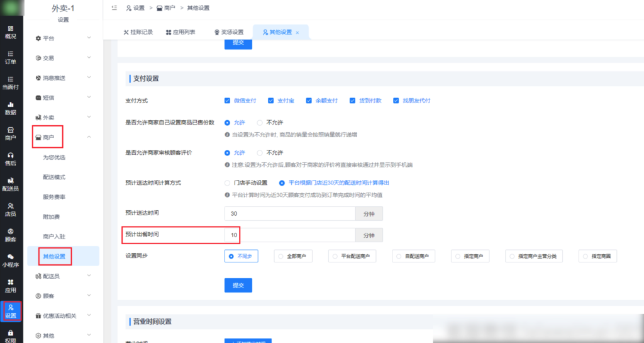
Task: Expand the 外卖 menu chevron
Action: click(x=89, y=117)
